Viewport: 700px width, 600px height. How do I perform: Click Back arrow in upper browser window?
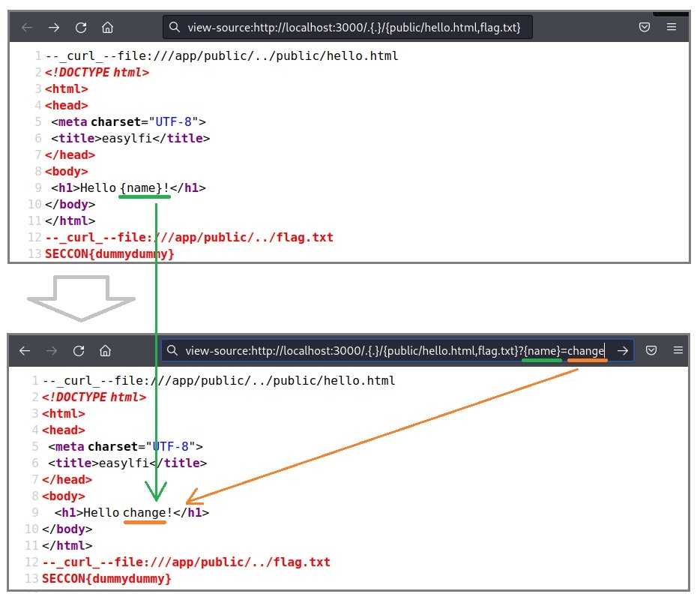click(x=27, y=28)
